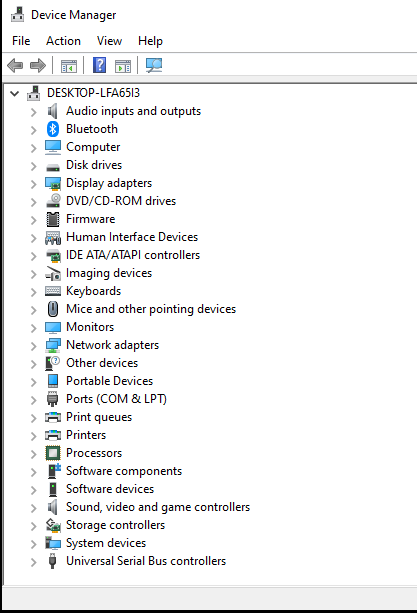
Task: Select the Other devices entry
Action: (102, 363)
